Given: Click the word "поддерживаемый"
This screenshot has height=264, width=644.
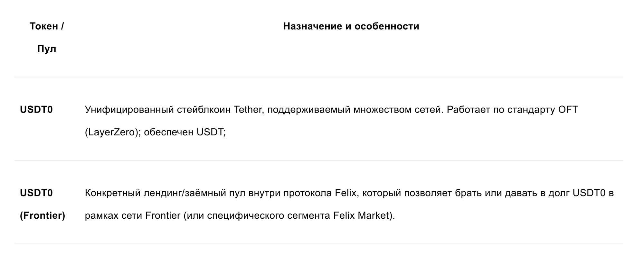Looking at the screenshot, I should (x=309, y=110).
